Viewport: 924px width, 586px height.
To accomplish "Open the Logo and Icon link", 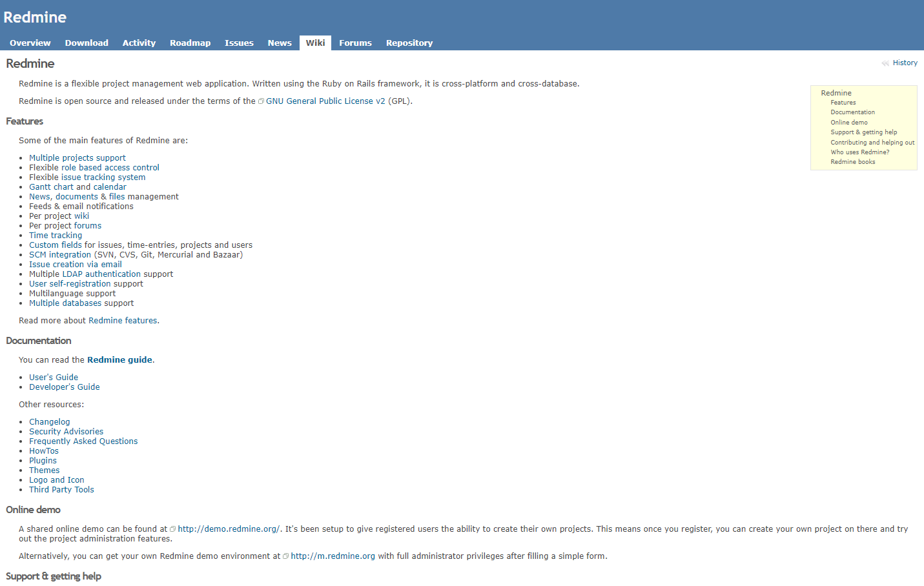I will click(x=57, y=480).
